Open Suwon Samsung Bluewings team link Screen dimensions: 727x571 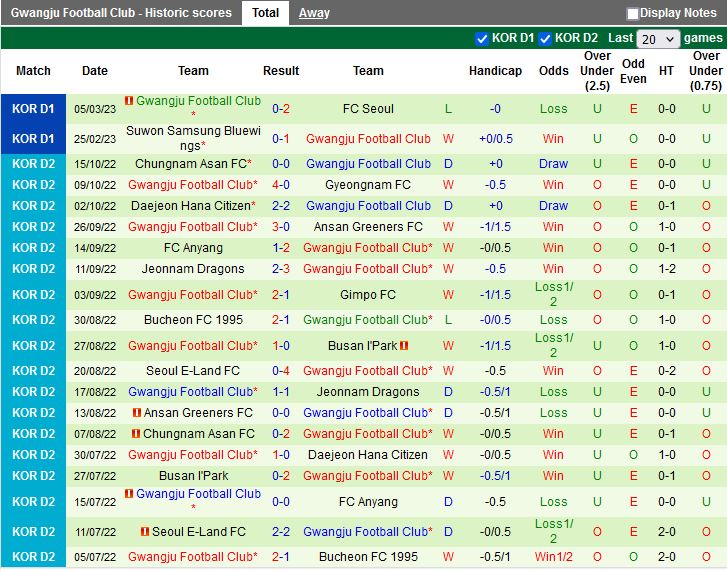(193, 138)
